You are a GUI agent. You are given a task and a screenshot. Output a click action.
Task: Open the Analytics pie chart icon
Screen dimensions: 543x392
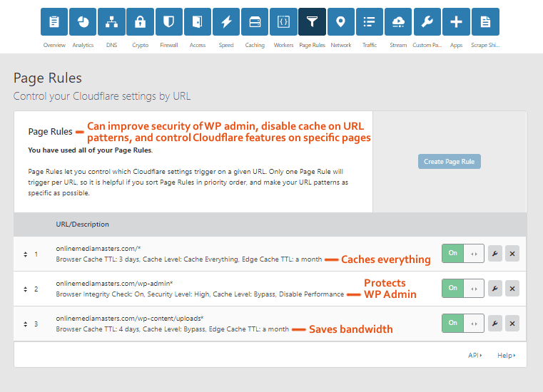click(x=83, y=22)
